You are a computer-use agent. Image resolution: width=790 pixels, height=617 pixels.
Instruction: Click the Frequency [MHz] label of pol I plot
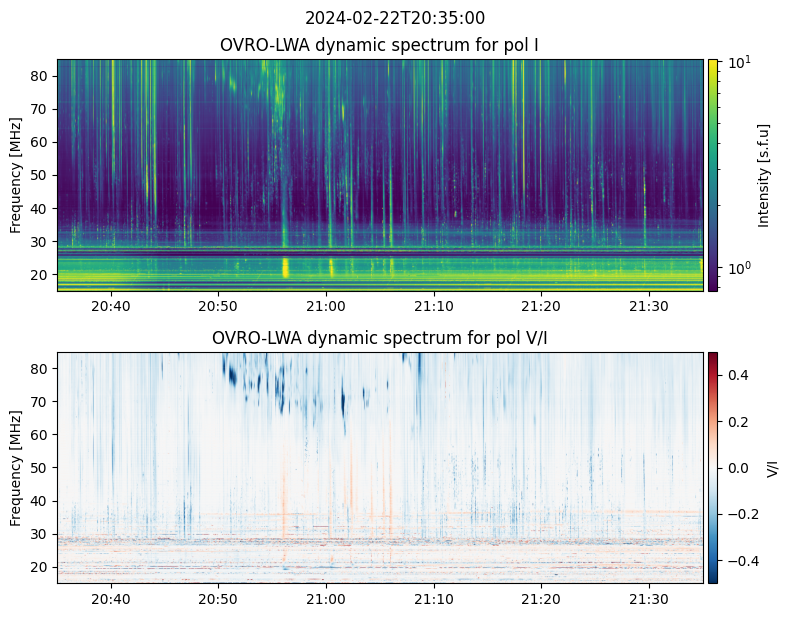point(16,175)
